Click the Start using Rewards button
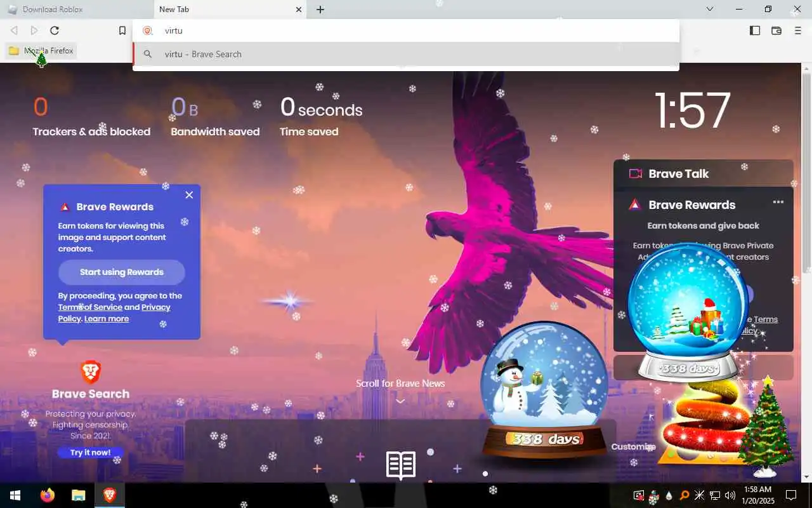Viewport: 812px width, 508px height. [122, 272]
